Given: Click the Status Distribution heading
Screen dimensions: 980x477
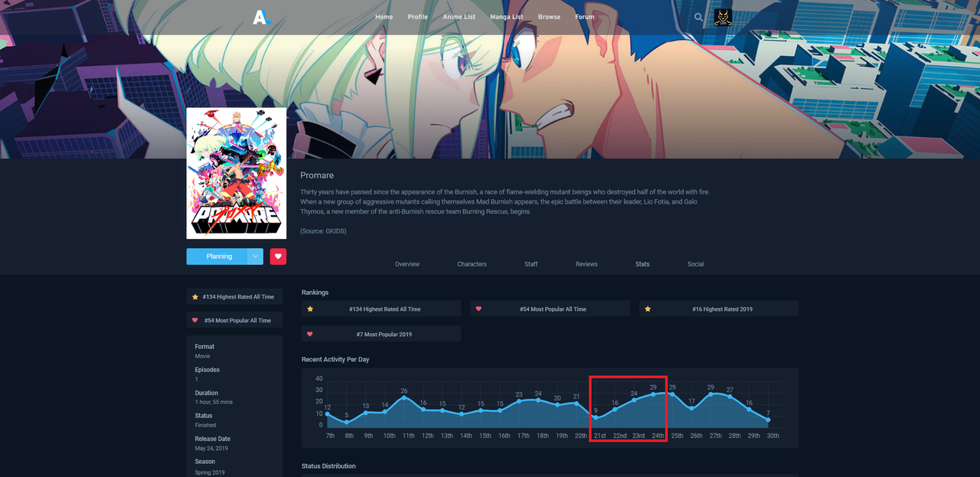Looking at the screenshot, I should point(328,466).
